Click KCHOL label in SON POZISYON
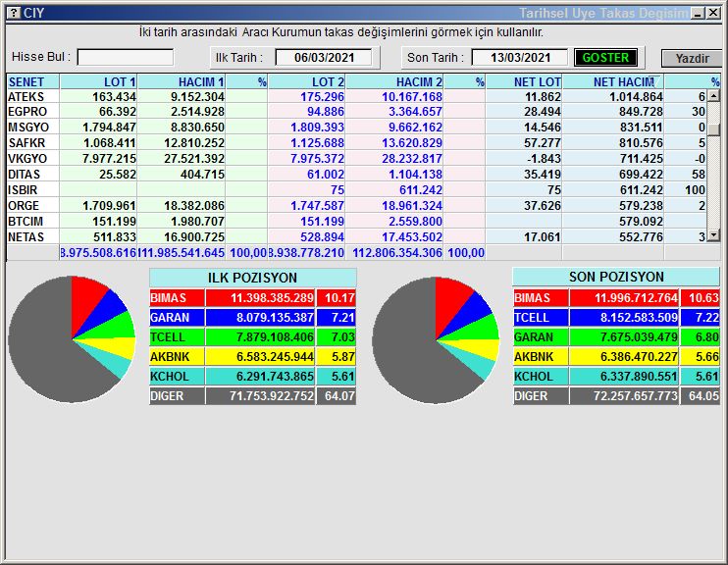 pos(541,377)
